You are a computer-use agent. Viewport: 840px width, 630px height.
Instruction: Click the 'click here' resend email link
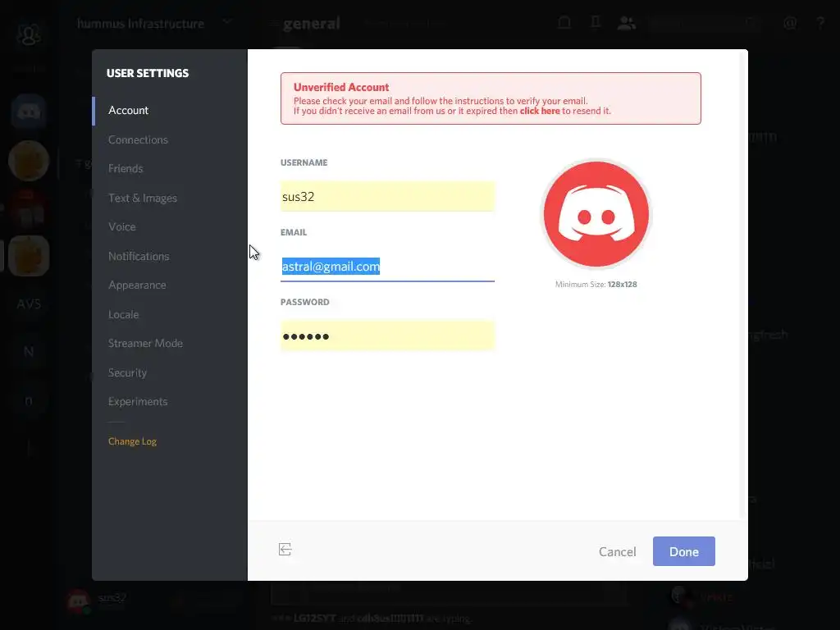tap(540, 111)
